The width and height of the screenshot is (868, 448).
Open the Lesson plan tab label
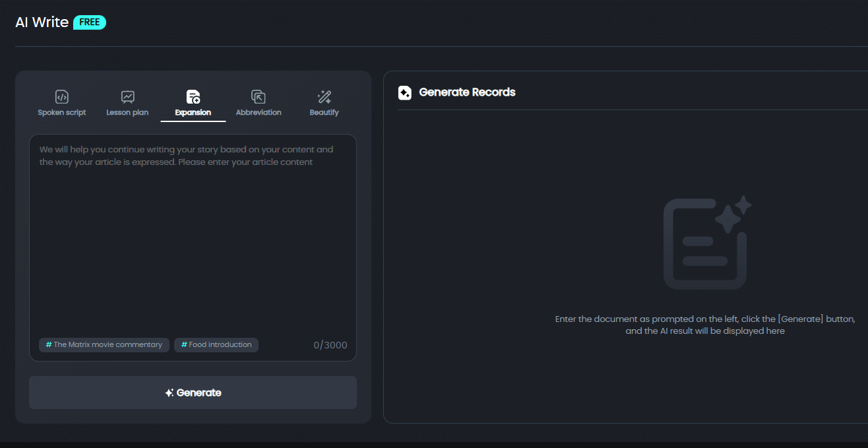(127, 113)
